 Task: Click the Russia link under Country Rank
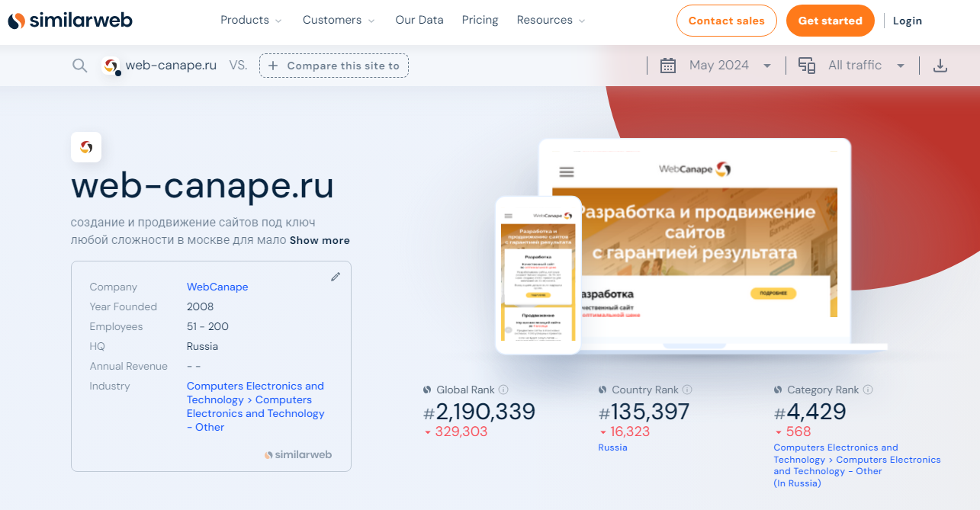[x=613, y=447]
